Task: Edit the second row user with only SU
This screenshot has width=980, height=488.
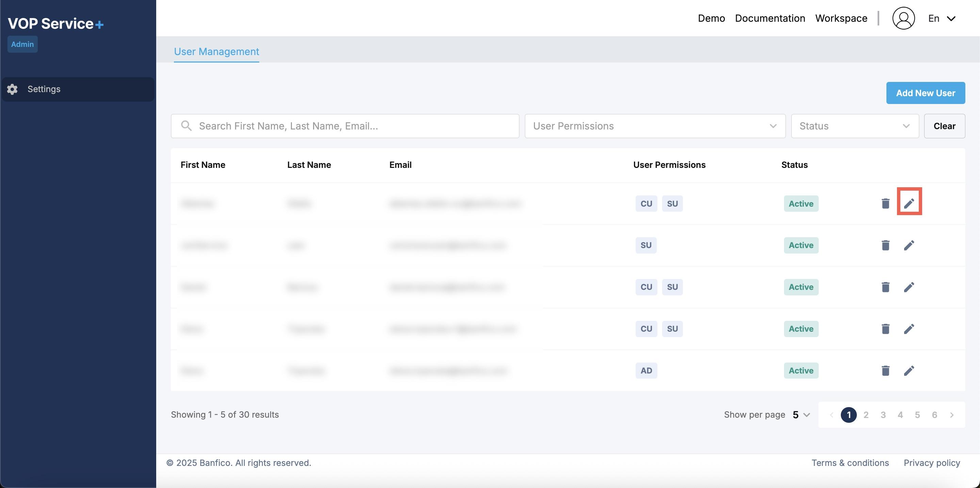Action: pos(909,245)
